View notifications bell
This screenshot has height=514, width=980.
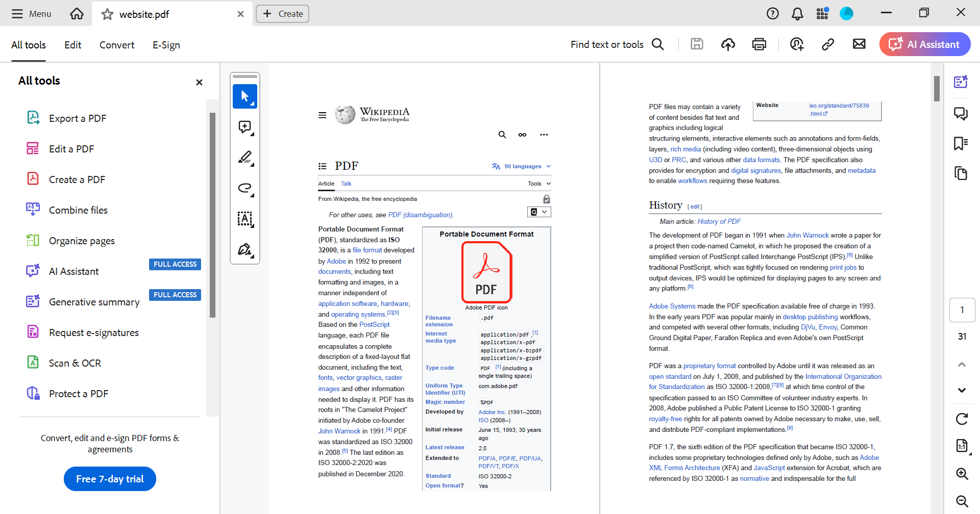[797, 14]
